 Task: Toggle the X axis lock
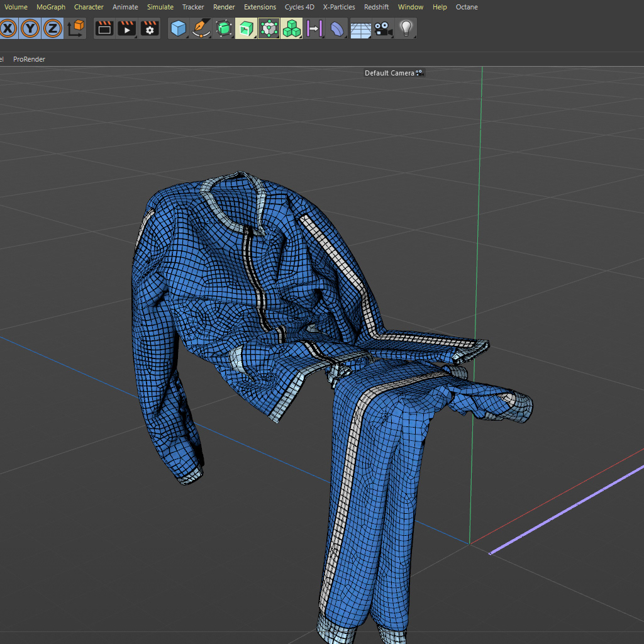click(x=8, y=28)
